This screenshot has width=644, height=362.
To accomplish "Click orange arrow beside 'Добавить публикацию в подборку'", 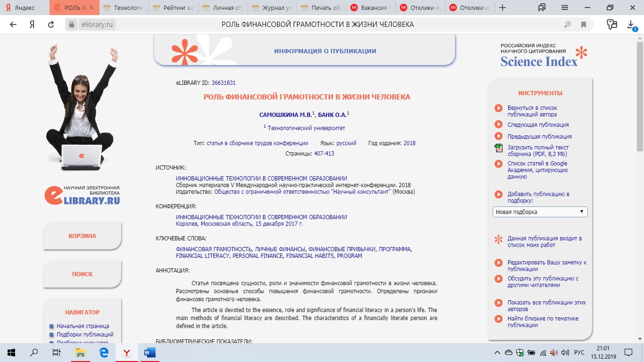I will click(498, 194).
